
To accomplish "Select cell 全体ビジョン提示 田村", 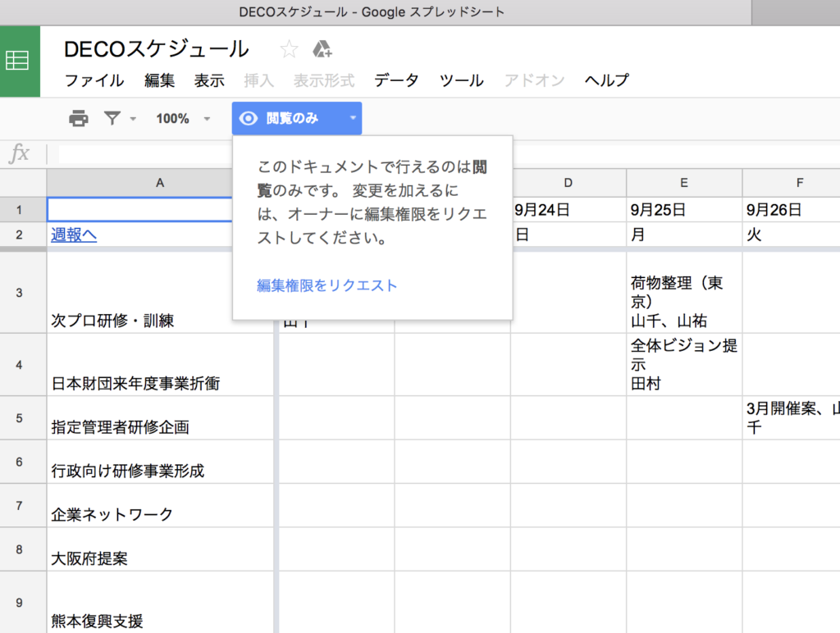I will (x=684, y=365).
